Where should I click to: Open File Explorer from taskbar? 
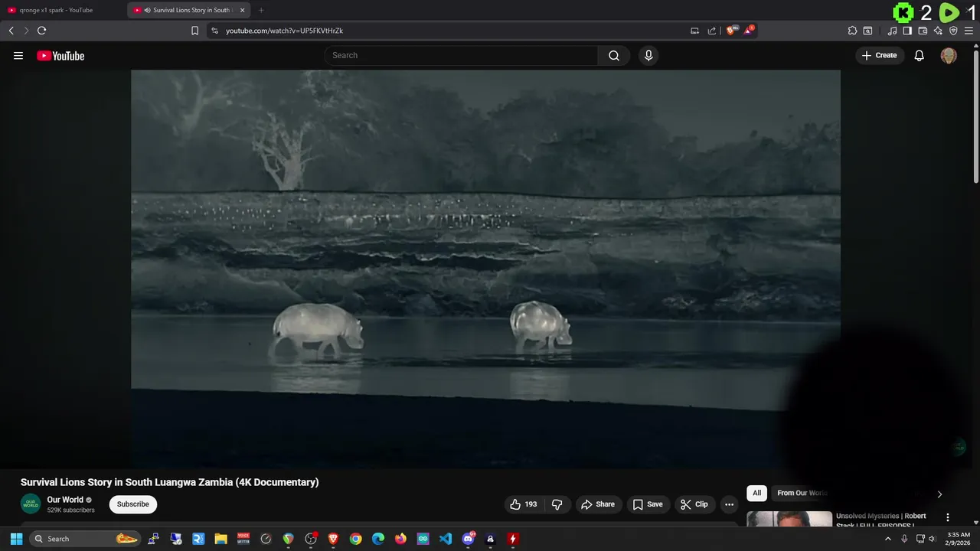pos(220,539)
